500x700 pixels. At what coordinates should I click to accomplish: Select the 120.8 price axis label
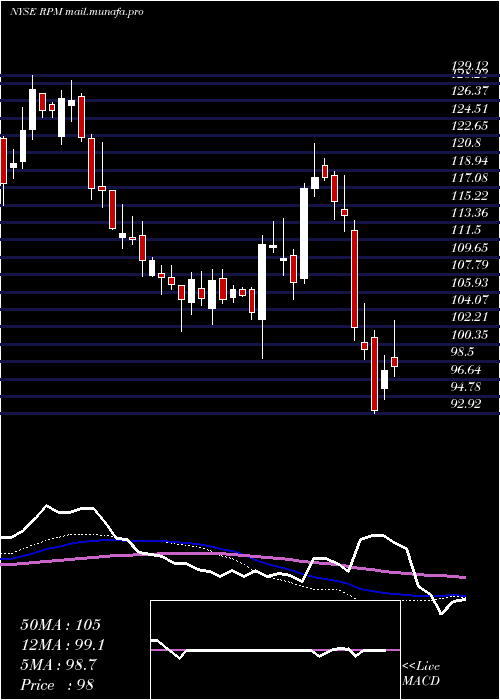point(467,143)
